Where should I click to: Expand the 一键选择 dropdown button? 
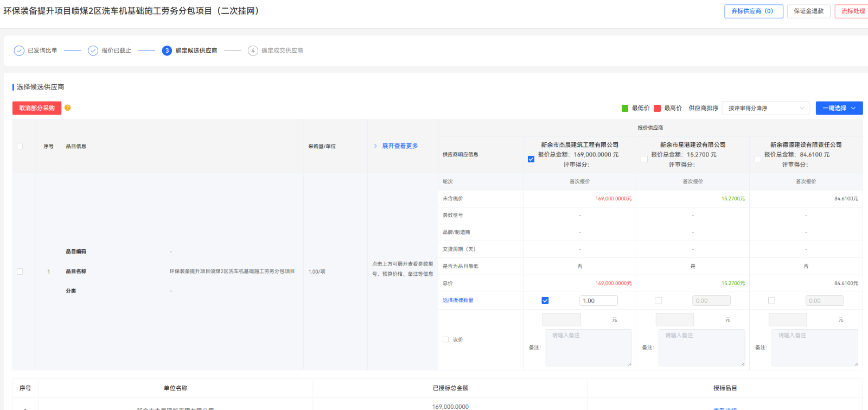tap(839, 108)
